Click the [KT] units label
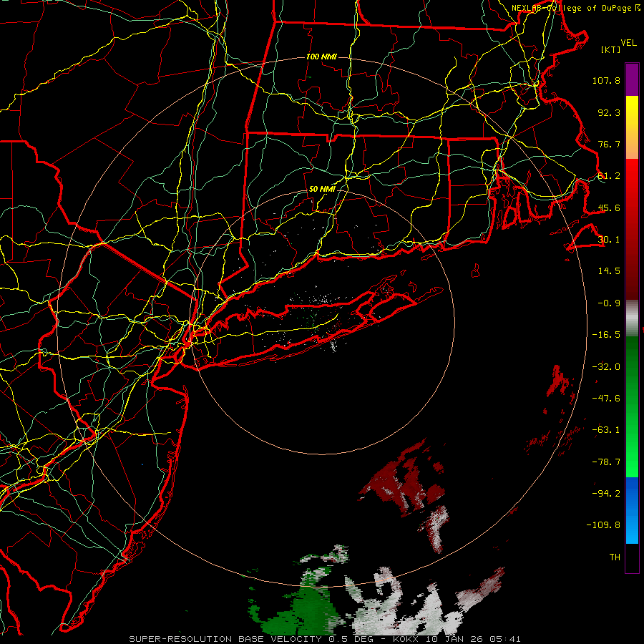This screenshot has width=644, height=644. (610, 49)
